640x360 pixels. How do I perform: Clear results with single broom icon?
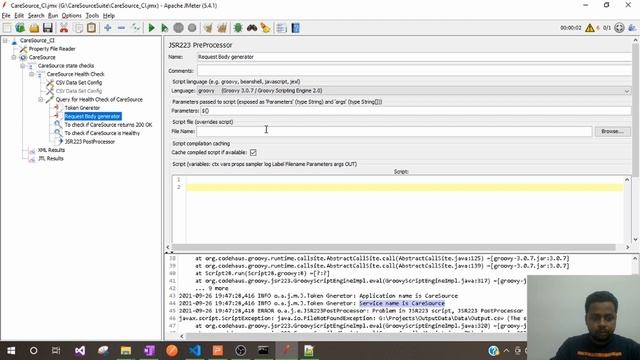pos(208,28)
